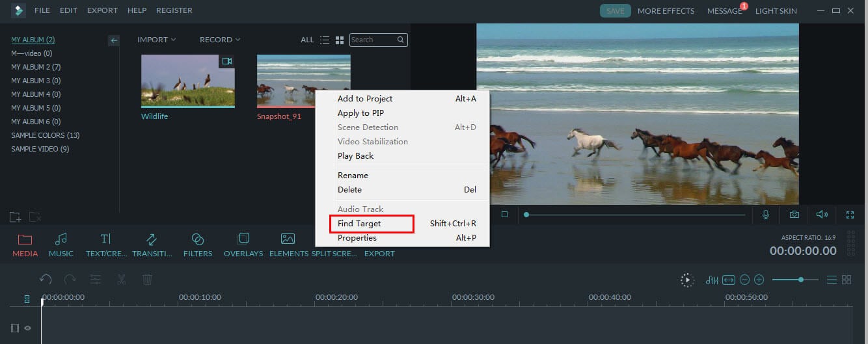The width and height of the screenshot is (868, 344).
Task: Open the TEXT/CREDIT tab
Action: click(x=106, y=245)
